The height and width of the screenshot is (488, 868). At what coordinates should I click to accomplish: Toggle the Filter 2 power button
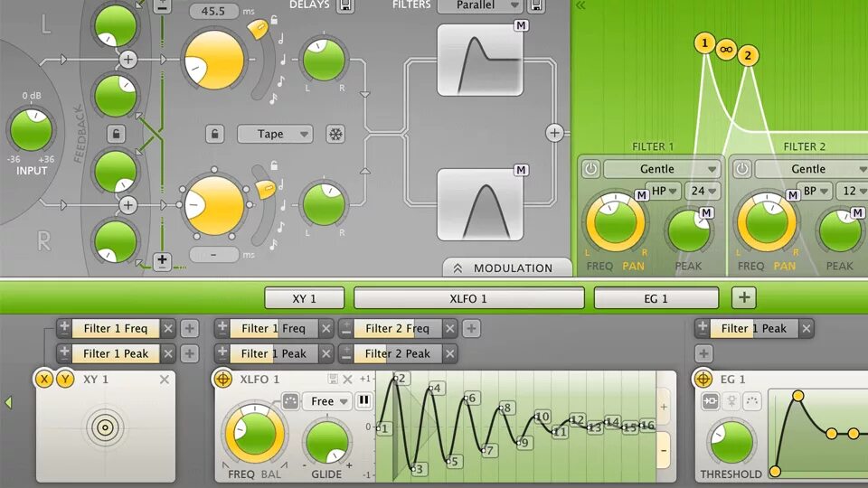[x=741, y=169]
